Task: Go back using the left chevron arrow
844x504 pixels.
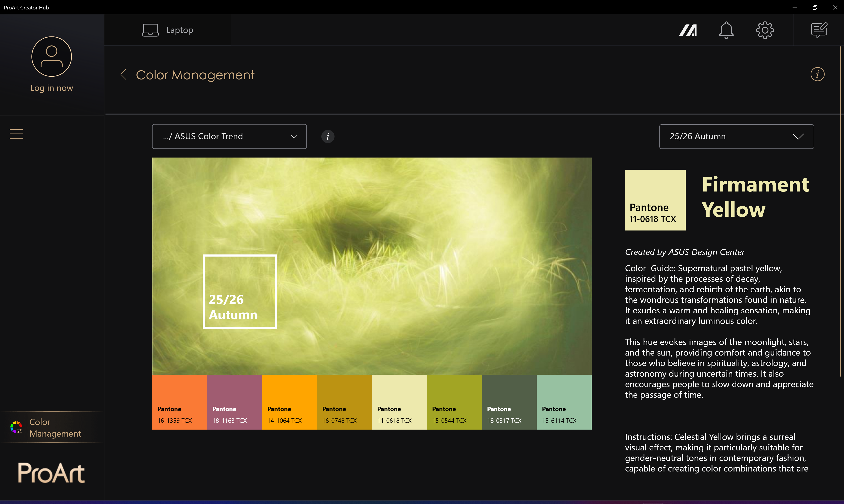Action: point(123,74)
